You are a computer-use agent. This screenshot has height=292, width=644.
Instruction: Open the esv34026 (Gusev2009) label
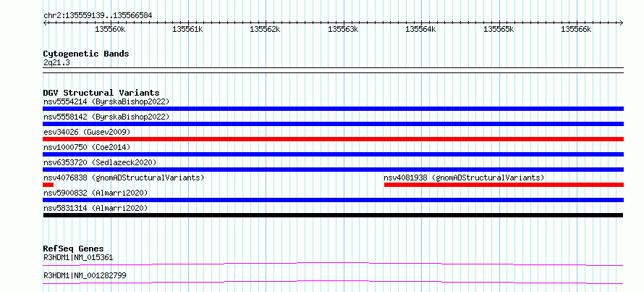click(87, 132)
